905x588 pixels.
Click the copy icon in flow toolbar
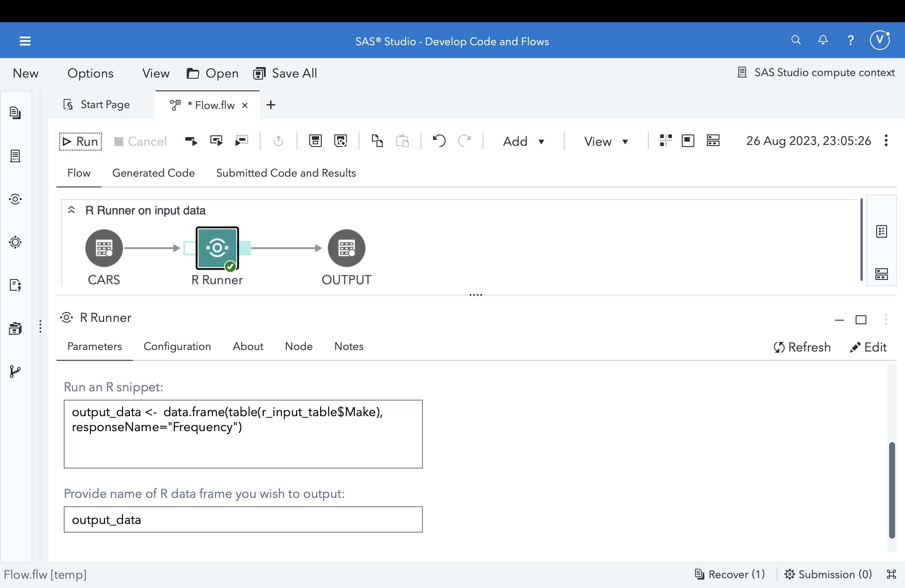tap(377, 141)
